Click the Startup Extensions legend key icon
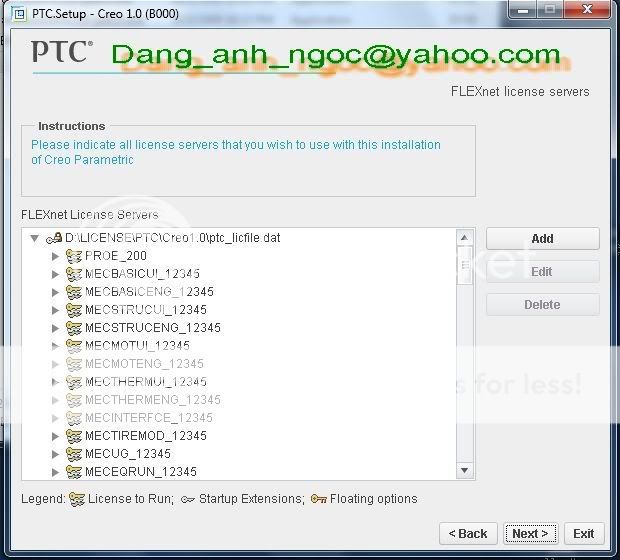 188,500
